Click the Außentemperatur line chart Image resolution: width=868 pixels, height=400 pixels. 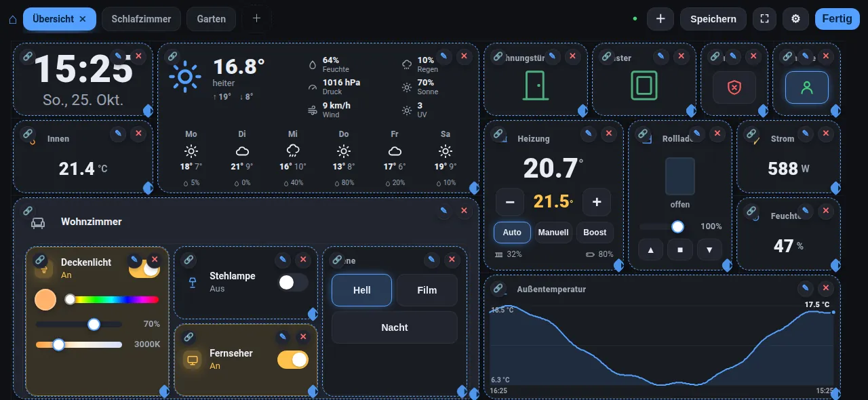(x=662, y=347)
